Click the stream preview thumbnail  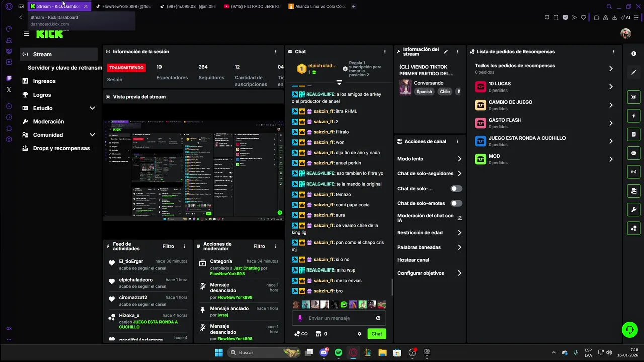point(193,171)
